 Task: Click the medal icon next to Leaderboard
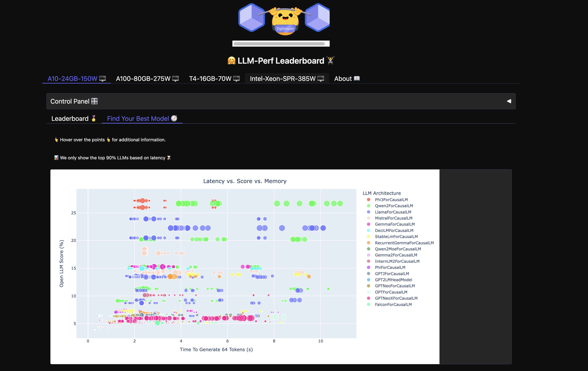tap(94, 119)
